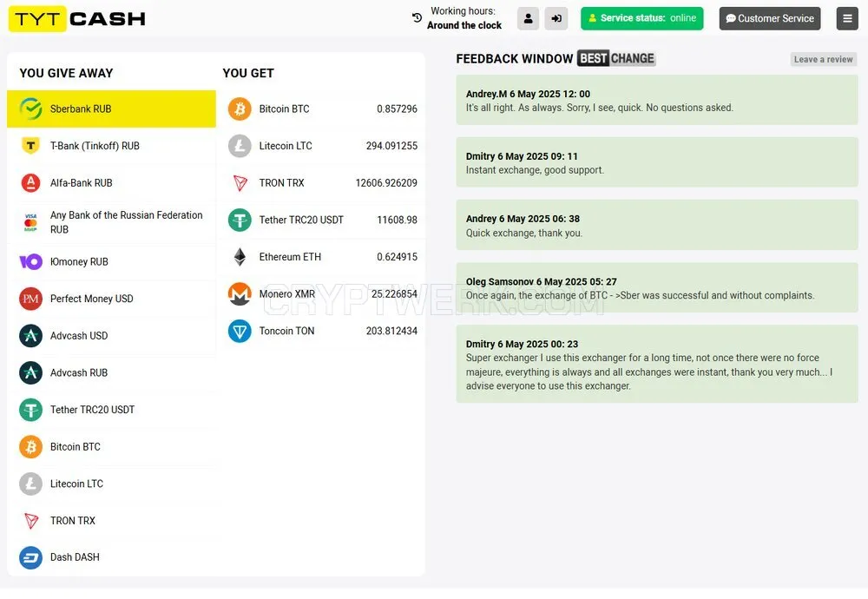868x599 pixels.
Task: Click the TYT CASH logo
Action: pyautogui.click(x=77, y=19)
